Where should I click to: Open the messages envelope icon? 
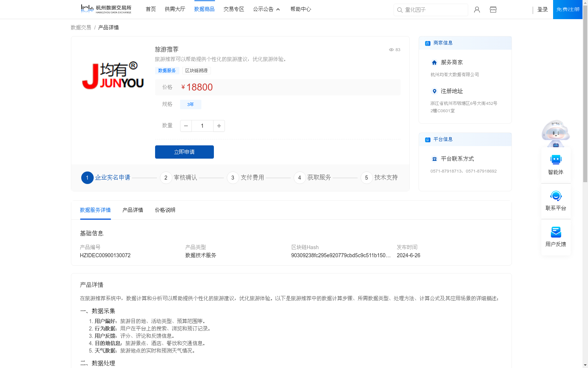493,10
